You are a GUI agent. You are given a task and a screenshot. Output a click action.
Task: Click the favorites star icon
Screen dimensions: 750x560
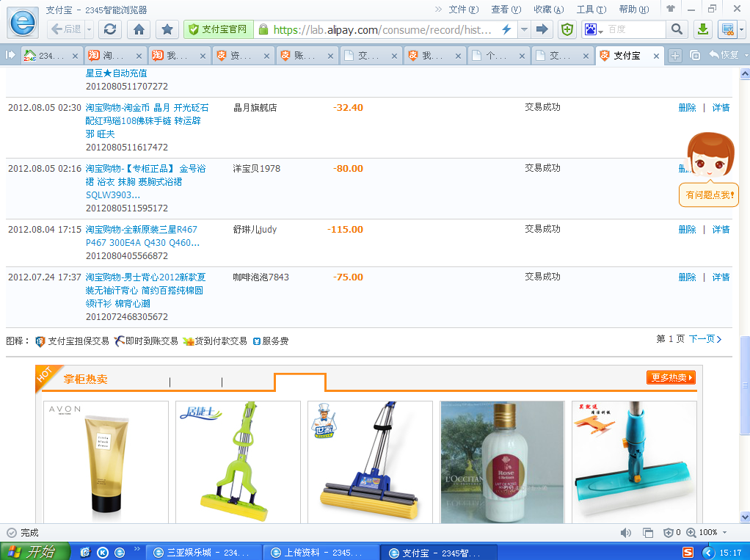[x=167, y=29]
